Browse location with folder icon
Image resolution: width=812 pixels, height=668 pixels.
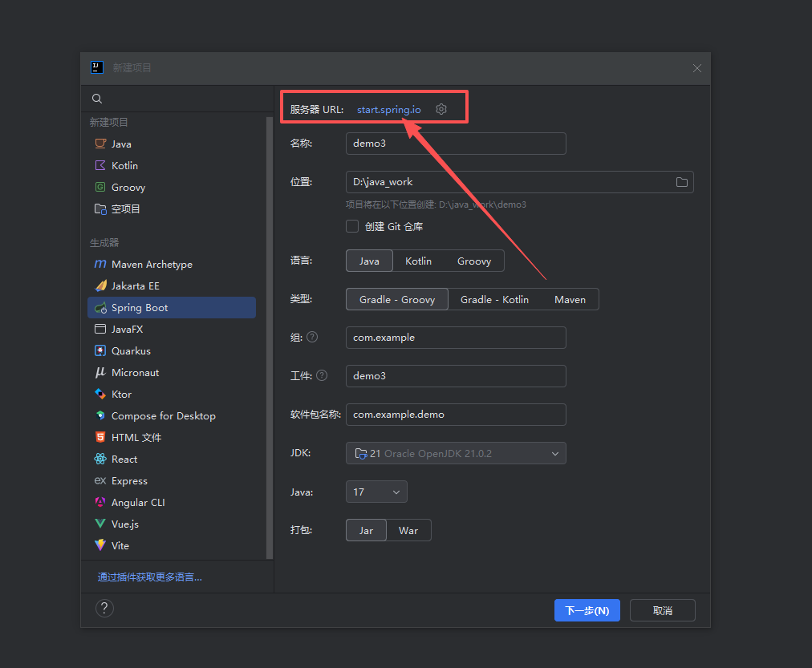682,182
